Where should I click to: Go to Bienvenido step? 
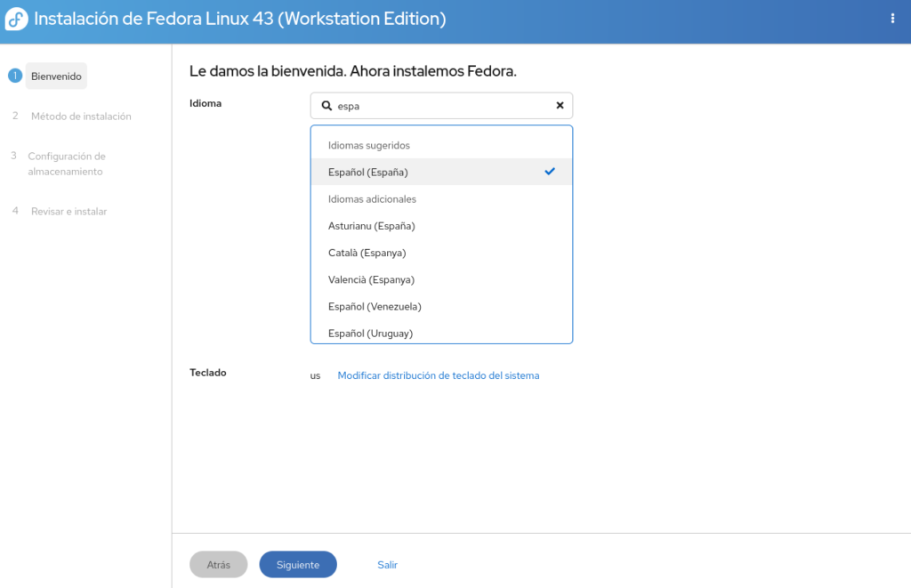point(56,77)
